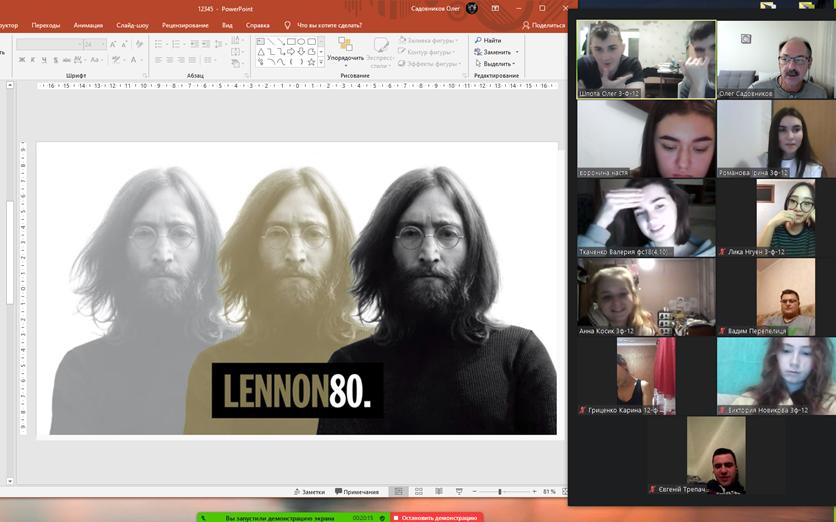Start slideshow from status bar icon

(x=459, y=492)
